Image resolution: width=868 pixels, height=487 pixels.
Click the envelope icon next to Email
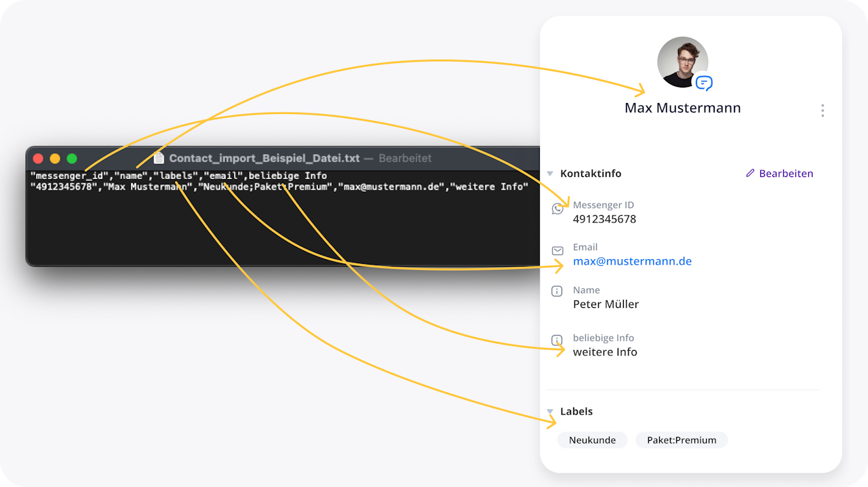(x=557, y=251)
